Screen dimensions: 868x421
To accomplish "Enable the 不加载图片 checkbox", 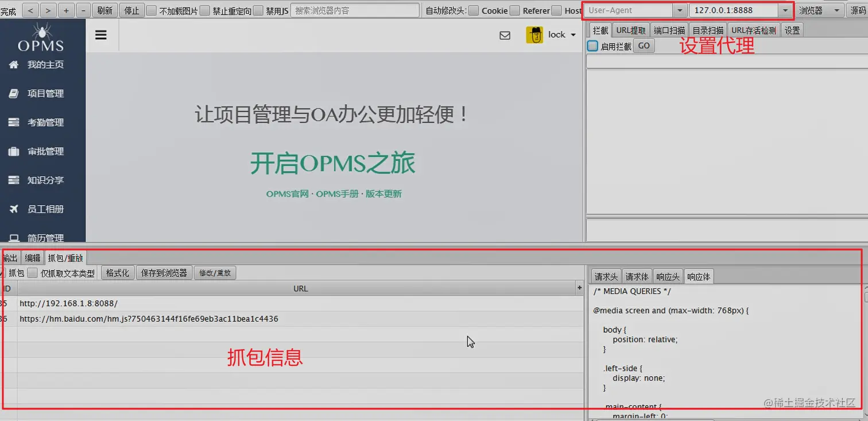I will 152,10.
